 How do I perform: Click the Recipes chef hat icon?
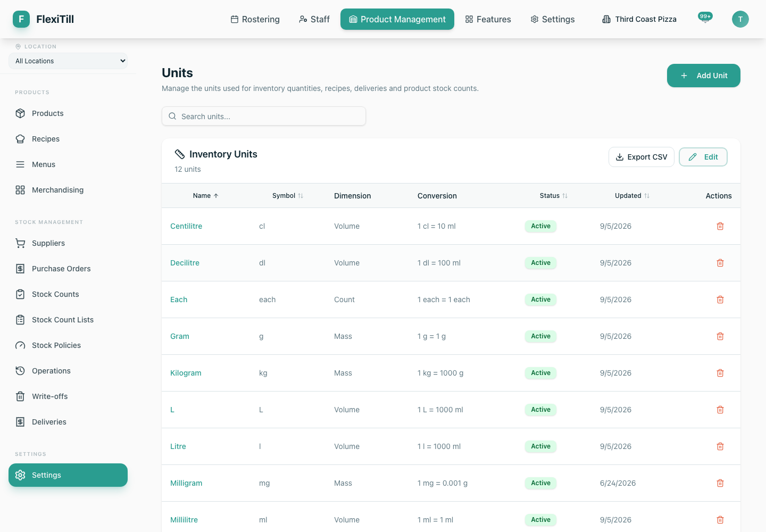point(20,139)
